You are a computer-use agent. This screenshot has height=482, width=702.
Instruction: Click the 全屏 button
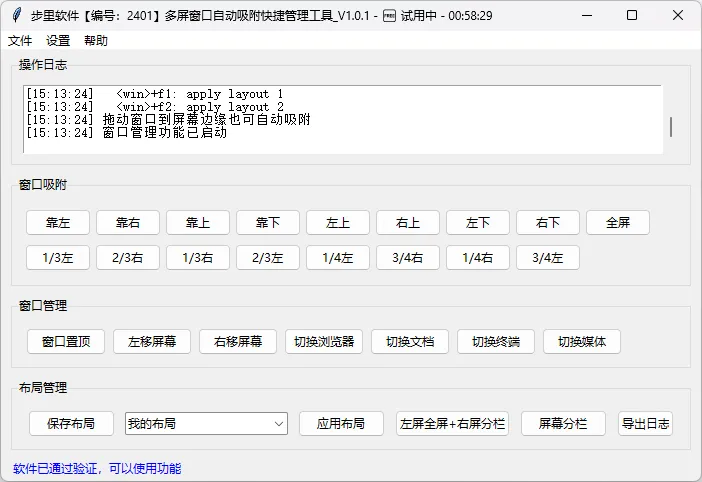618,222
